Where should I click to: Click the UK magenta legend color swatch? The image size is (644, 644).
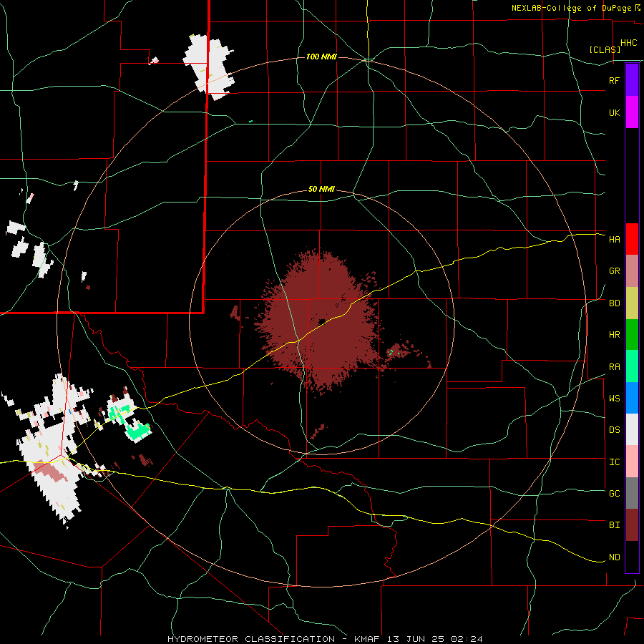click(x=632, y=112)
